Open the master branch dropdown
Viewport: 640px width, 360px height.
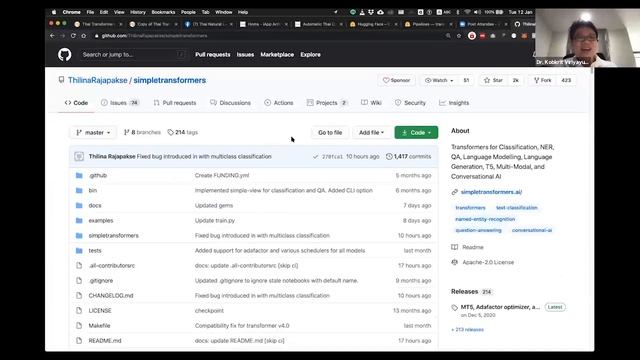tap(93, 133)
